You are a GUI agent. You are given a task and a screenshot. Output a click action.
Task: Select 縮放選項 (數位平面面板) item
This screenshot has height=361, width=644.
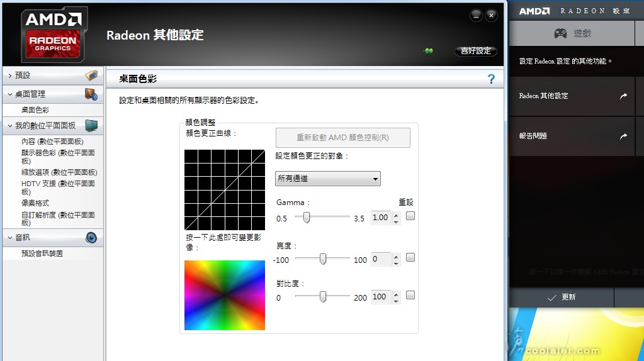click(59, 172)
